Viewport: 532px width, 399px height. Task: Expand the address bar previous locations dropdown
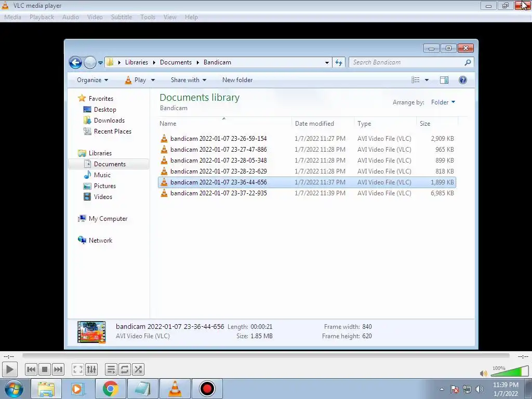[x=327, y=62]
